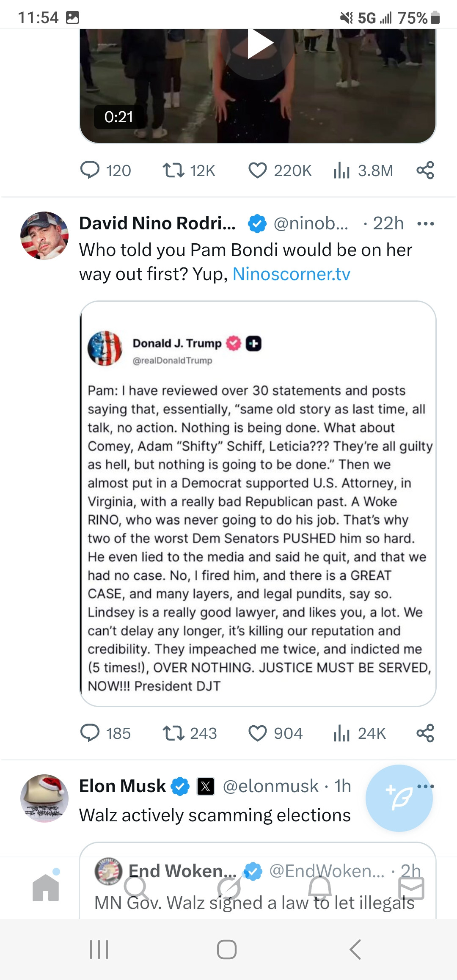This screenshot has width=457, height=980.
Task: Like the Pam Bondi post with 904 likes
Action: (258, 733)
